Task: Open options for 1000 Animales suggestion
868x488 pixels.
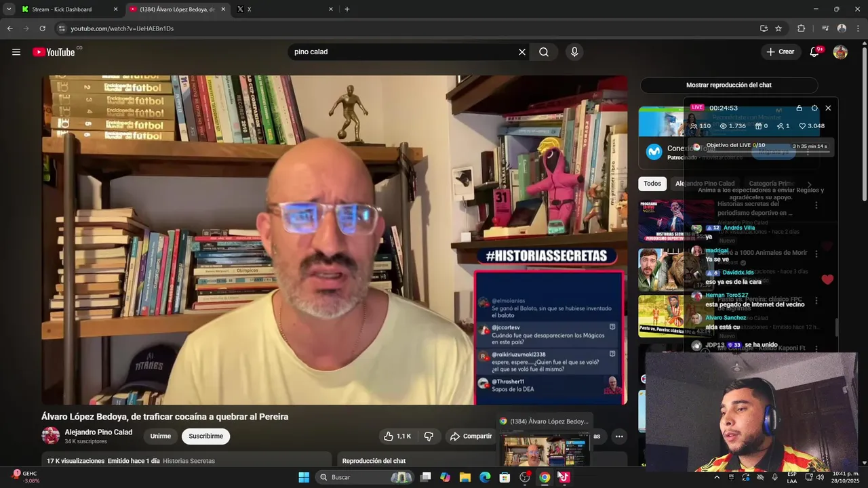Action: [x=816, y=253]
